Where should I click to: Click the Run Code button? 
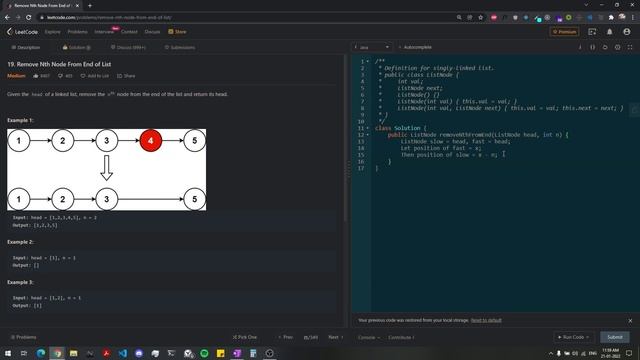pos(573,337)
